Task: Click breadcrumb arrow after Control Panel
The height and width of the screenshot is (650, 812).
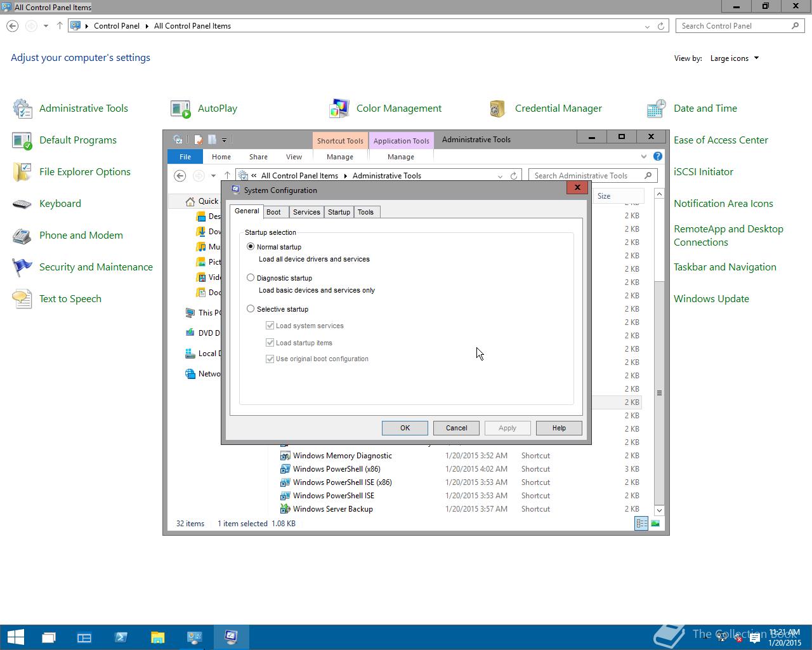Action: (147, 26)
